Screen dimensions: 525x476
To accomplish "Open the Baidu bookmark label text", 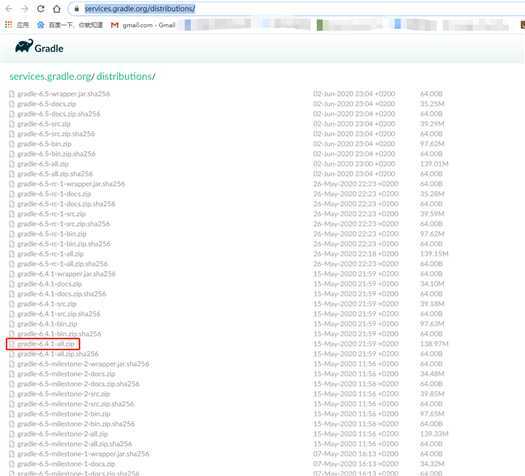I will (76, 25).
